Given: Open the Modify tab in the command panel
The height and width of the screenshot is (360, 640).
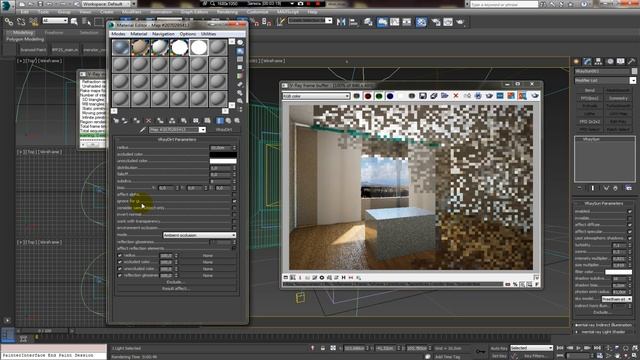Looking at the screenshot, I should point(587,61).
